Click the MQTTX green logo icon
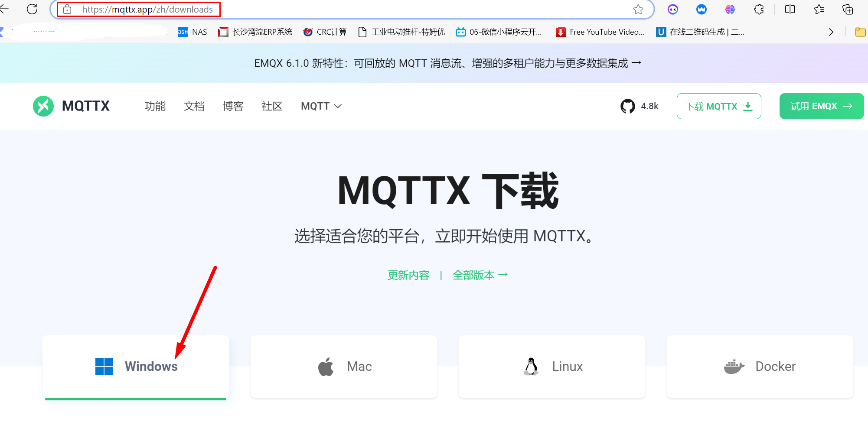The height and width of the screenshot is (422, 868). click(x=43, y=106)
